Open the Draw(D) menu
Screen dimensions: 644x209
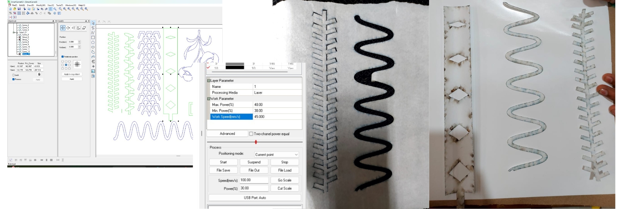[x=31, y=5]
